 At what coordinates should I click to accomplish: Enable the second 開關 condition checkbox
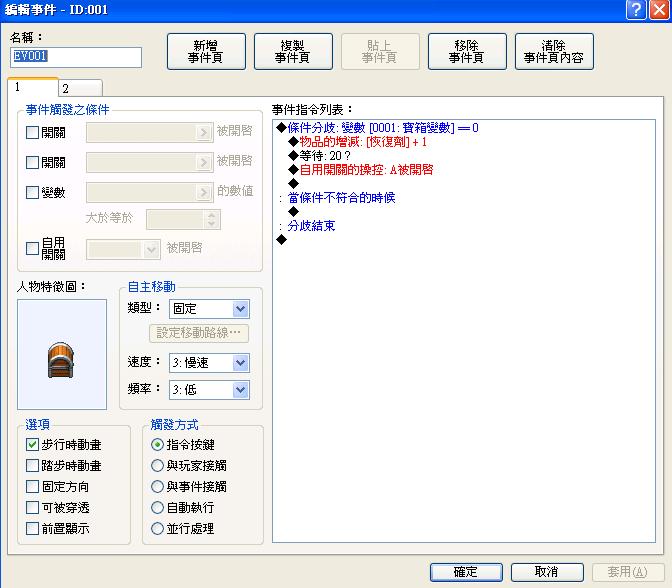[32, 162]
